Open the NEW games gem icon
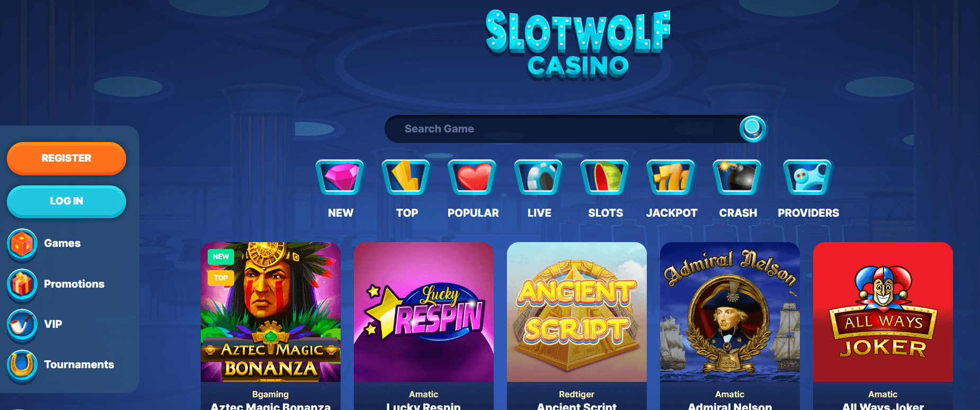 pyautogui.click(x=340, y=177)
